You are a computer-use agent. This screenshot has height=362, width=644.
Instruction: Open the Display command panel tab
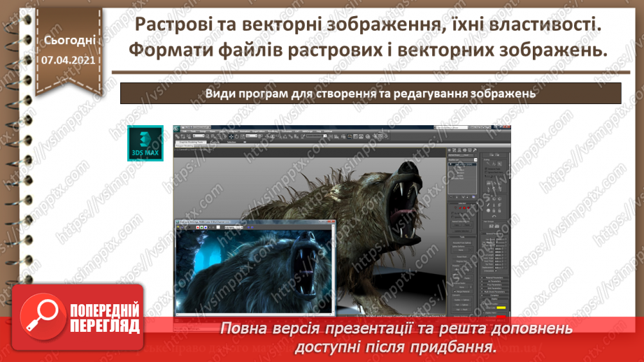coord(470,150)
